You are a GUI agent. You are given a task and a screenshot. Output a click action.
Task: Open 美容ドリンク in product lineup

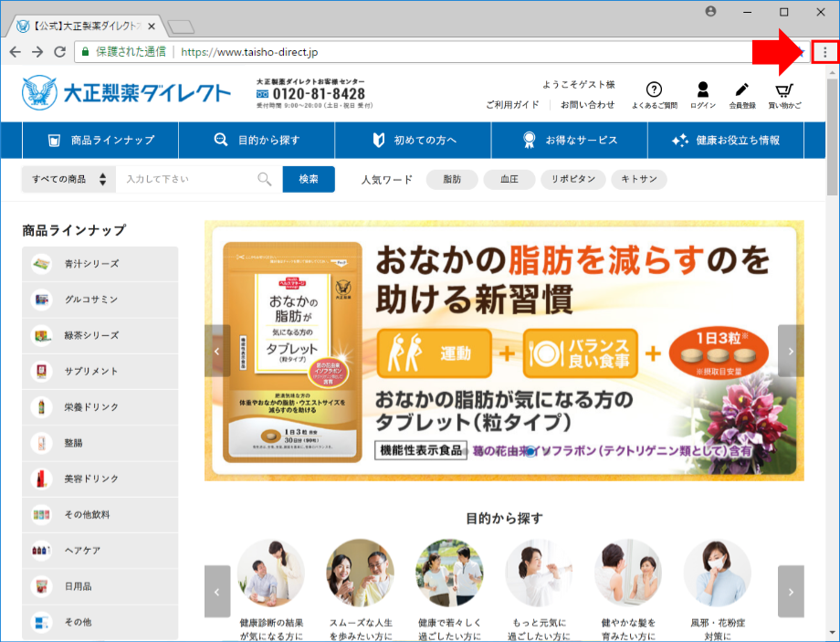[x=100, y=479]
